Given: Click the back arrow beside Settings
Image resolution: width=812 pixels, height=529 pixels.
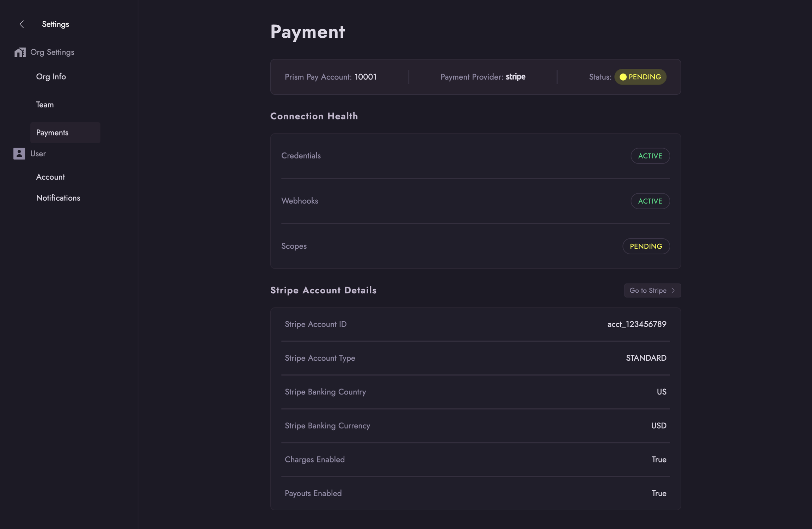Looking at the screenshot, I should tap(22, 24).
